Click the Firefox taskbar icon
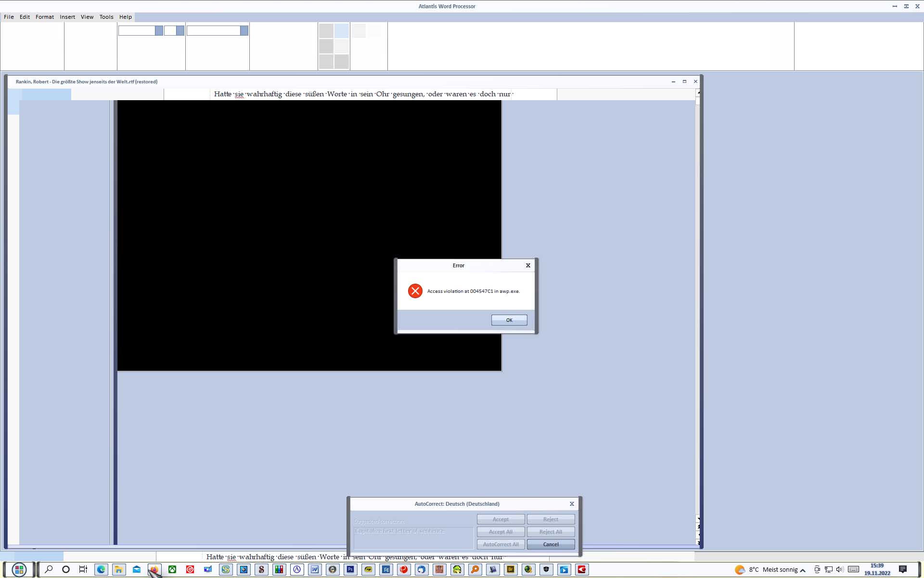This screenshot has width=924, height=578. click(x=154, y=569)
